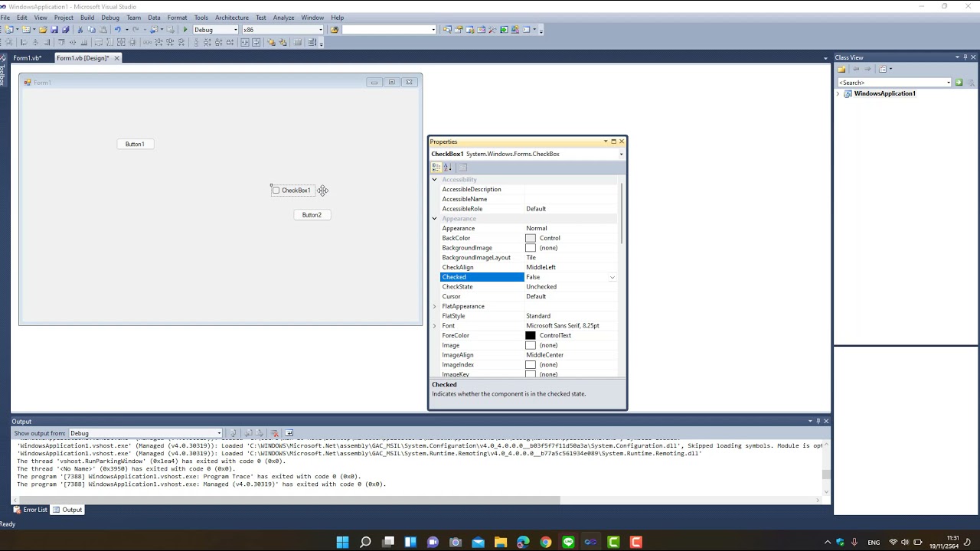Click the Cut scissors icon
Image resolution: width=980 pixels, height=551 pixels.
pos(80,30)
